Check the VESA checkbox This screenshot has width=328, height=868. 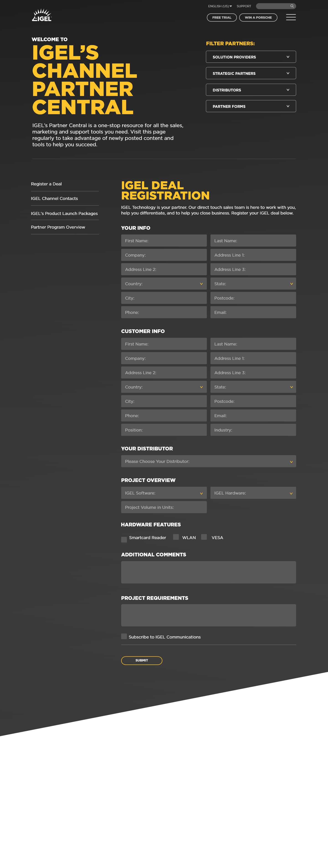(204, 537)
